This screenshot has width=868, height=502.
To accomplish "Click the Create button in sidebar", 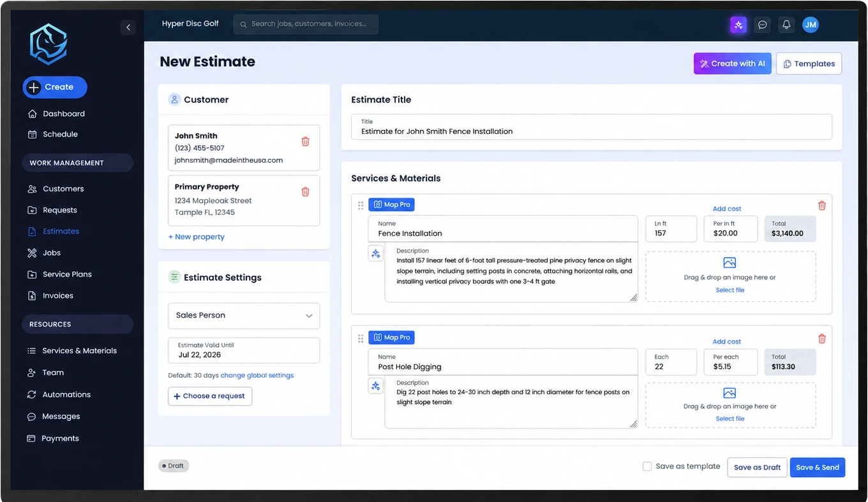I will (x=55, y=87).
